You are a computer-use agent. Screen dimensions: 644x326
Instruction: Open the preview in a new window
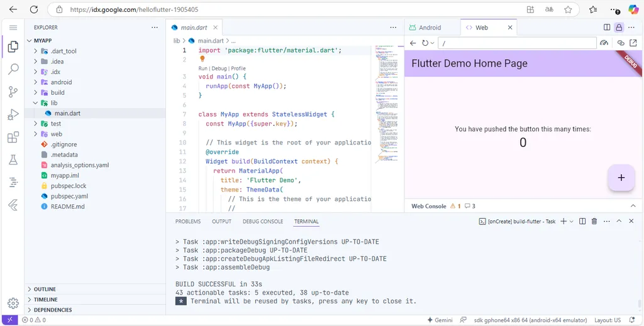(x=633, y=43)
